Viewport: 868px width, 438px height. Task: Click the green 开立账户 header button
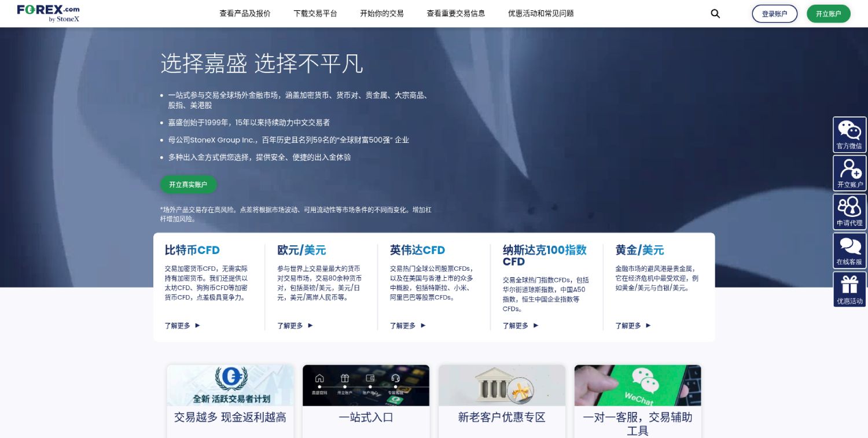click(x=829, y=14)
